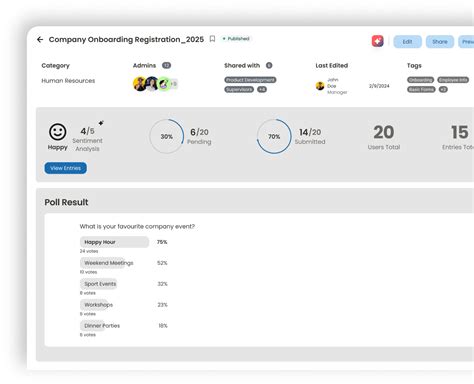Screen dimensions: 474x384
Task: Click the Product Development tag
Action: (250, 80)
